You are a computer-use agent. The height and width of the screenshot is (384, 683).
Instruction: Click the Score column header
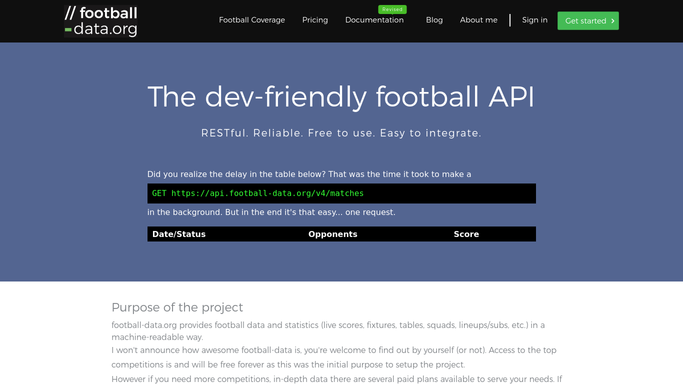466,234
